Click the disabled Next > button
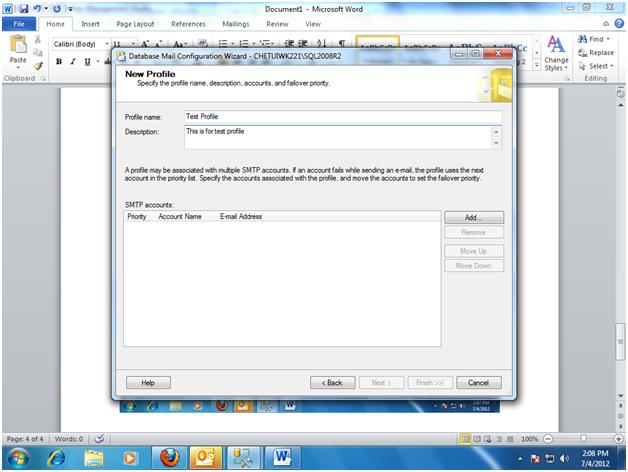The height and width of the screenshot is (472, 628). tap(381, 383)
